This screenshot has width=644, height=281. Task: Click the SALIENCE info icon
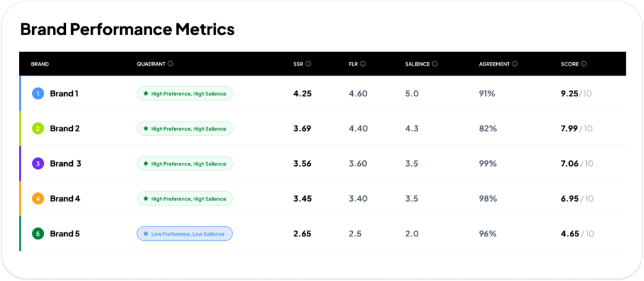(x=435, y=64)
